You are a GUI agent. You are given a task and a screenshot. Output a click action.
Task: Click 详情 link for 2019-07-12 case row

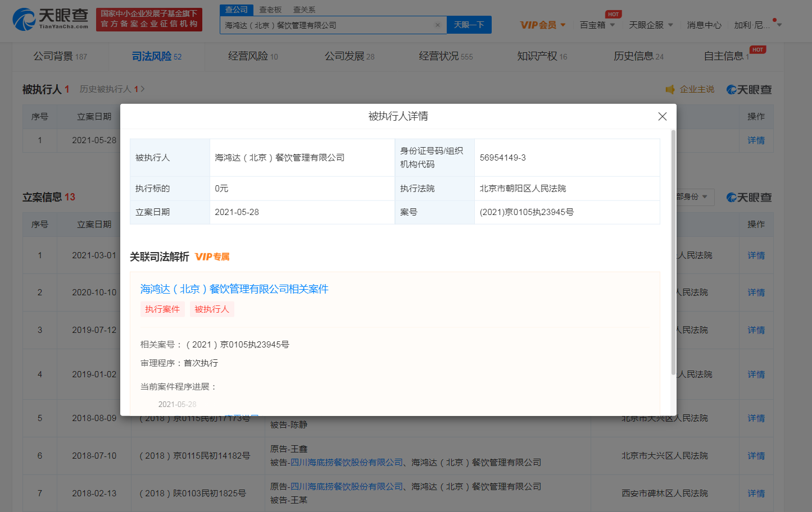(756, 330)
